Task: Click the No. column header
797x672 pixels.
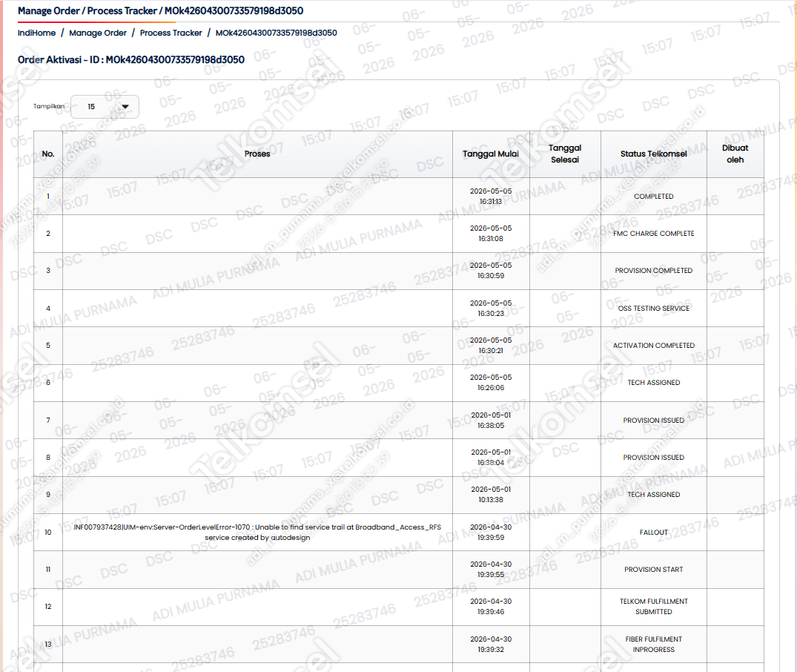Action: [x=48, y=154]
